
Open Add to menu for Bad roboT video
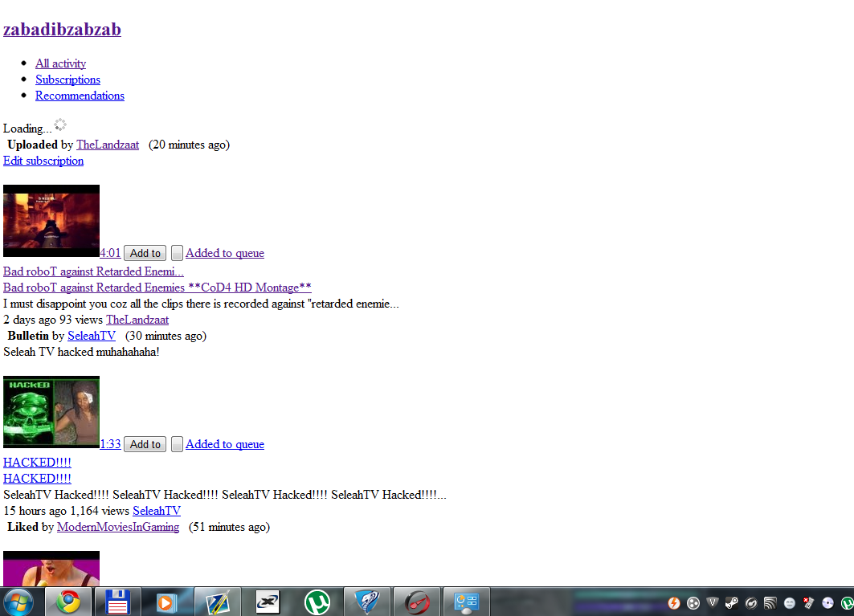pyautogui.click(x=145, y=253)
